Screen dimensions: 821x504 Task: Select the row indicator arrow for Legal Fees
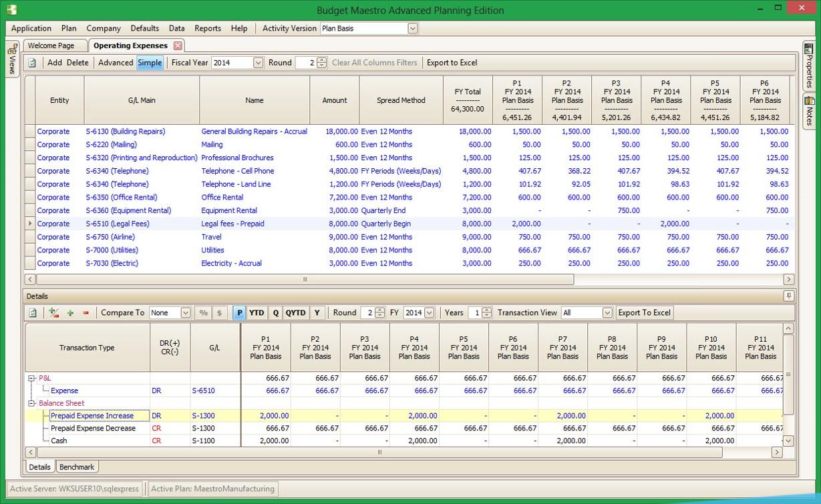pyautogui.click(x=30, y=224)
